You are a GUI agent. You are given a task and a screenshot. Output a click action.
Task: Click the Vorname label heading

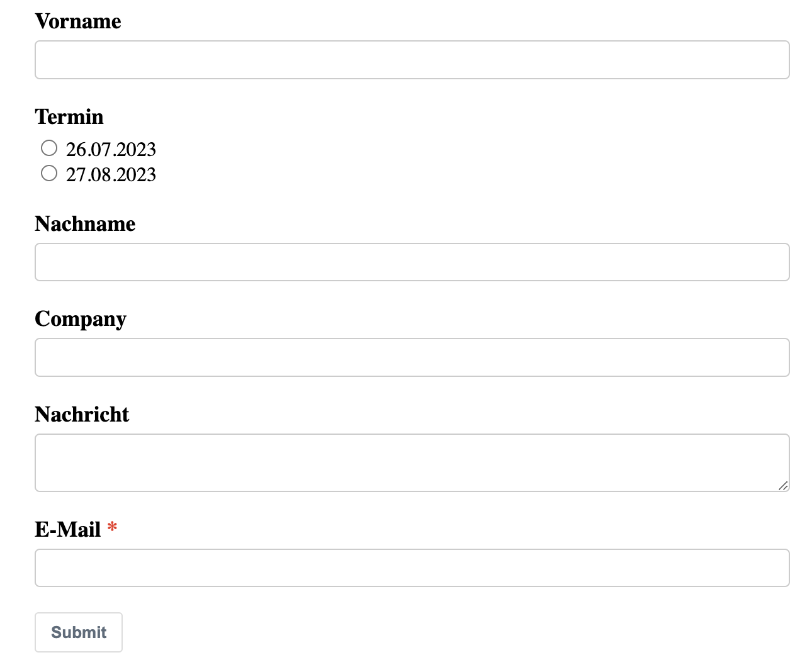(x=78, y=21)
